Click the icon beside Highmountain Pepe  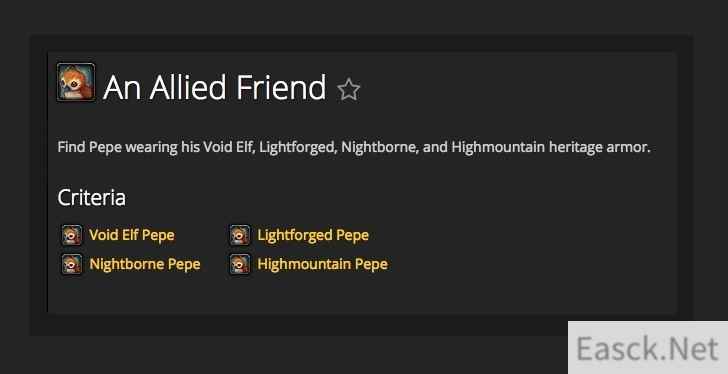pyautogui.click(x=240, y=264)
